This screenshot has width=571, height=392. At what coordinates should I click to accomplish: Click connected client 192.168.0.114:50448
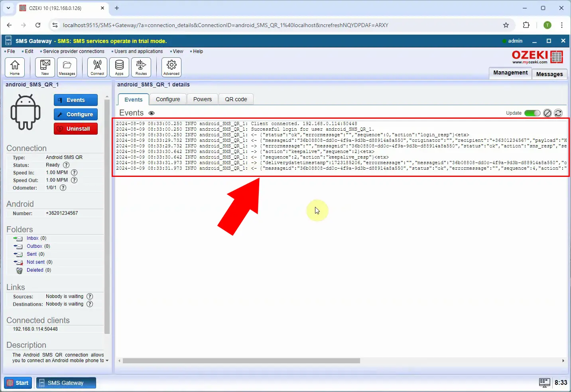tap(35, 329)
